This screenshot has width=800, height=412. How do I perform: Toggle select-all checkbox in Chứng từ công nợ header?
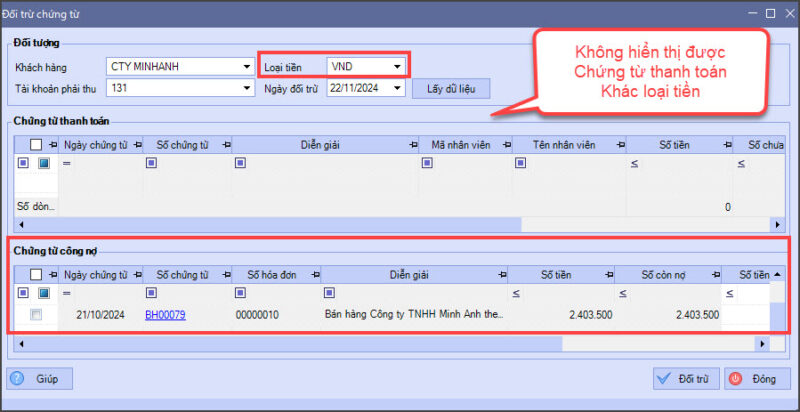(37, 274)
